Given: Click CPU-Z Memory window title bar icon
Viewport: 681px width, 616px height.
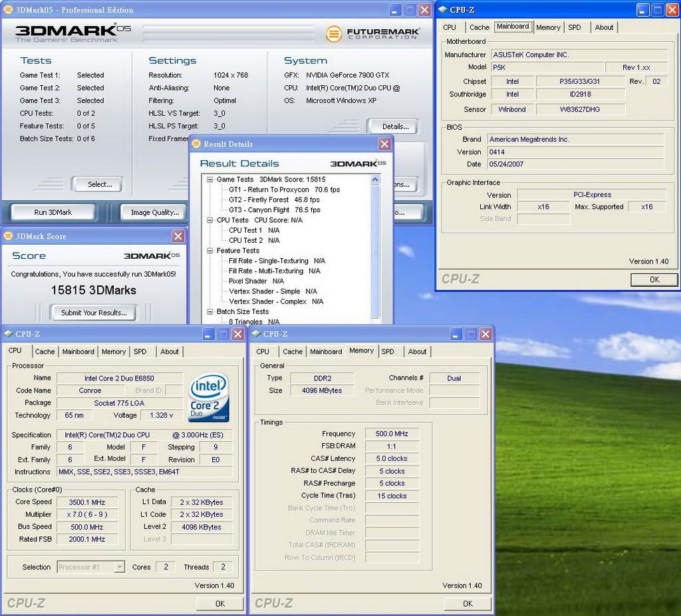Looking at the screenshot, I should point(256,334).
